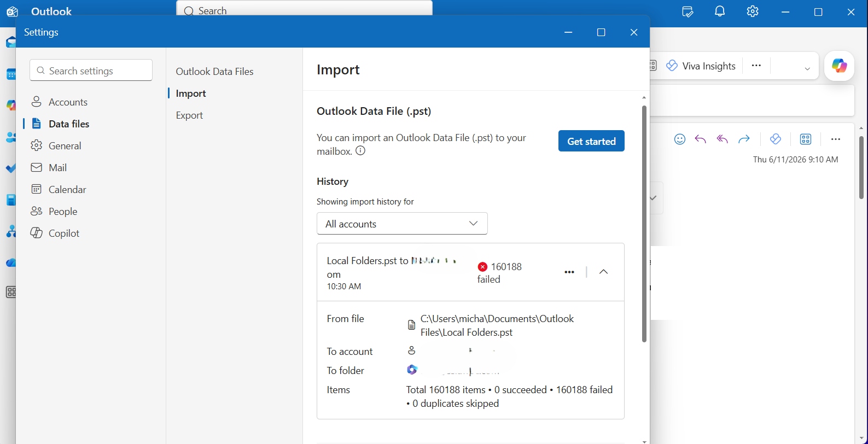Click the 'Thu 6/11/2026 9:10 AM' timestamp
Screen dimensions: 868x444
tap(795, 160)
